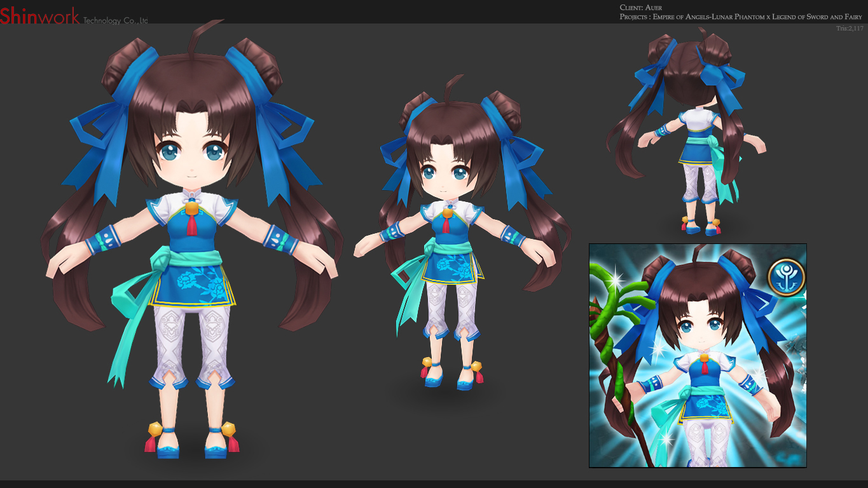The height and width of the screenshot is (488, 868).
Task: Open the in-game portrait with the sparkling background
Action: (698, 355)
